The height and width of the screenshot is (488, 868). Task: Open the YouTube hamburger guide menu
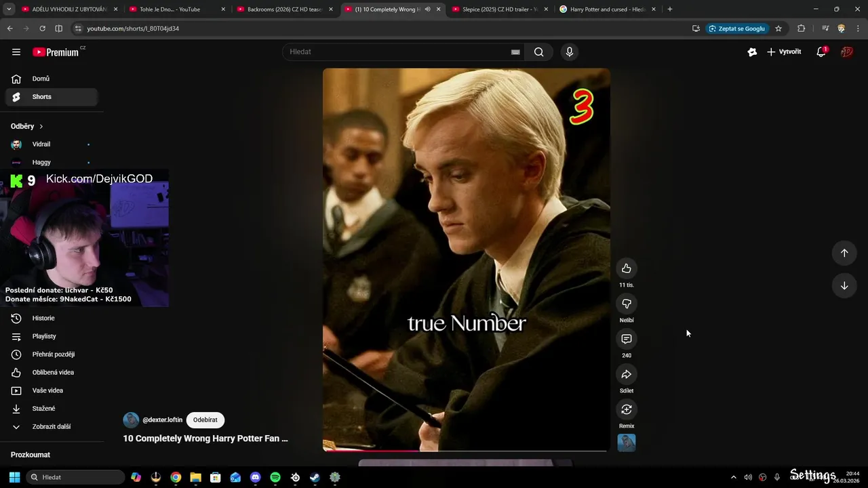16,52
